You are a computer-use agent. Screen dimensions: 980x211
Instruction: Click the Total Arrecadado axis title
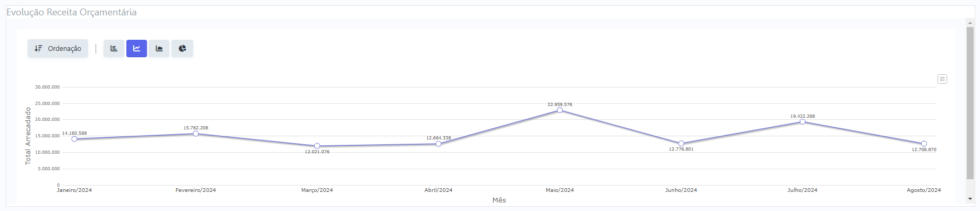click(28, 136)
